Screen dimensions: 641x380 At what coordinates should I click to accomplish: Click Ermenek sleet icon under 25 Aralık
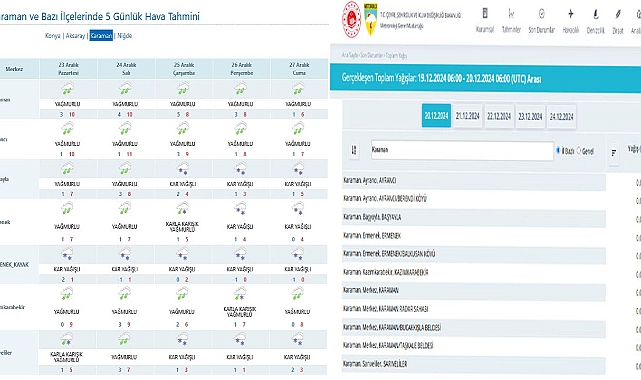183,209
